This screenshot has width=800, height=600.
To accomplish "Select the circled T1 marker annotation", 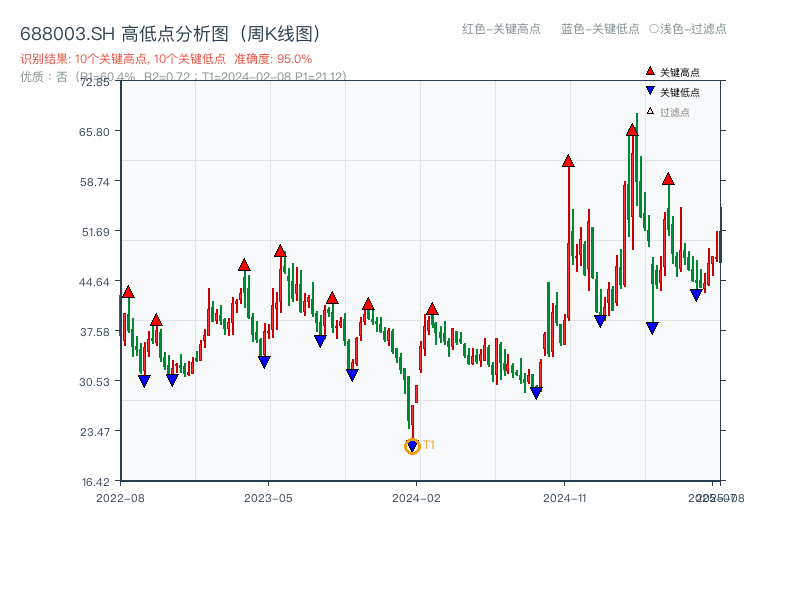I will point(411,446).
